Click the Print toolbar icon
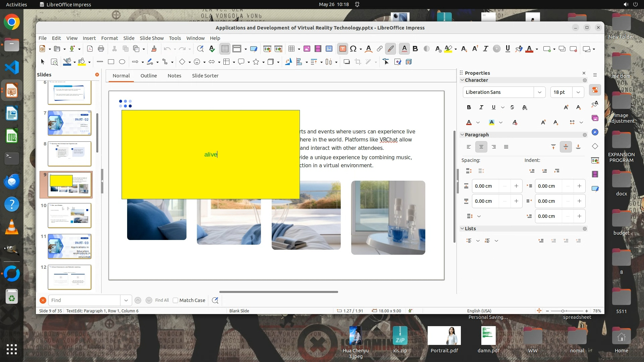This screenshot has width=644, height=362. coord(101,49)
